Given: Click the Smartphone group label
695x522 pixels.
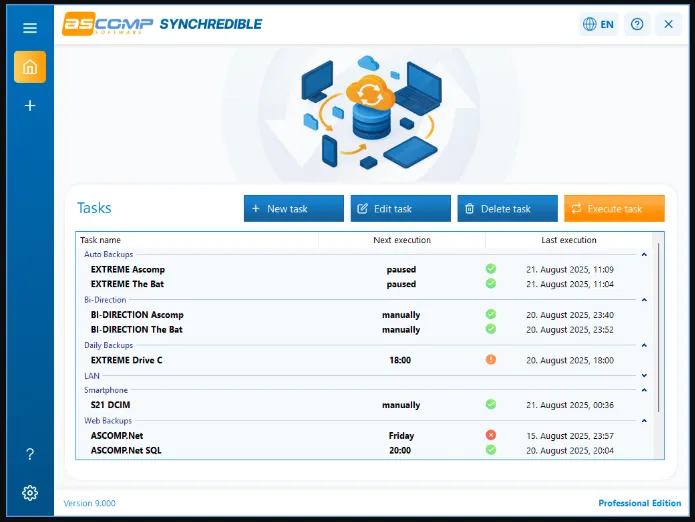Looking at the screenshot, I should tap(106, 390).
